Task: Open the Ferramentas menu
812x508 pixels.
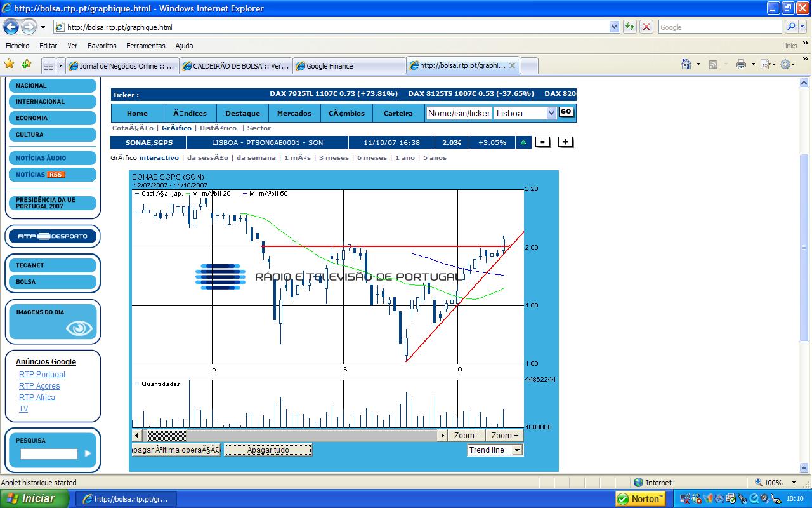Action: (146, 46)
